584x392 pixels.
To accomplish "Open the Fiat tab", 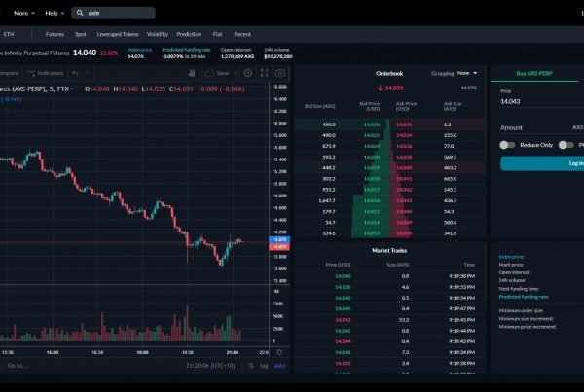I will (217, 34).
